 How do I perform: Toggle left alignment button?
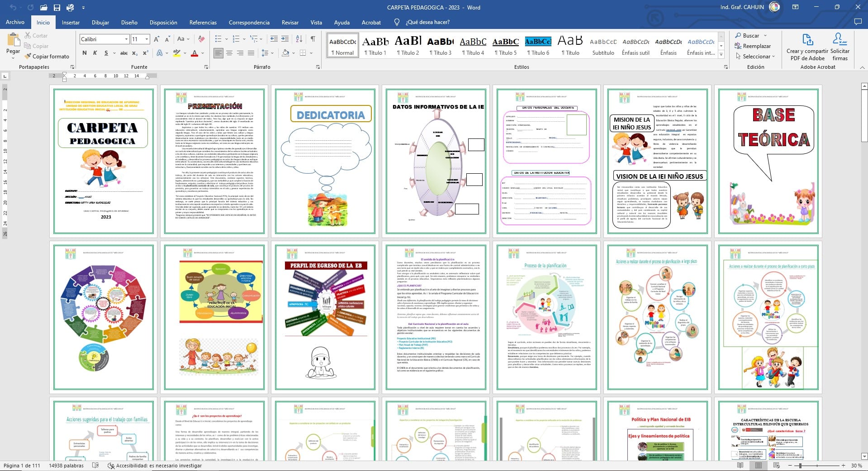tap(218, 53)
